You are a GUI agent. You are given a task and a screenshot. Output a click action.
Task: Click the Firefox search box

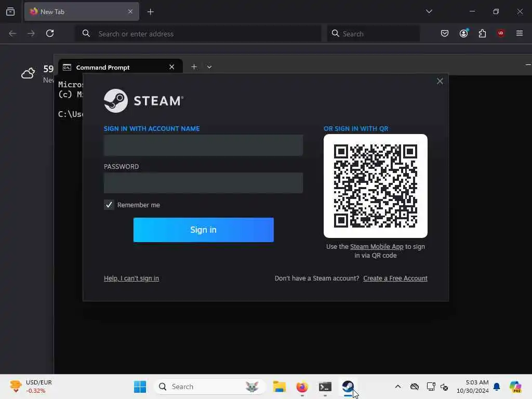pos(373,34)
